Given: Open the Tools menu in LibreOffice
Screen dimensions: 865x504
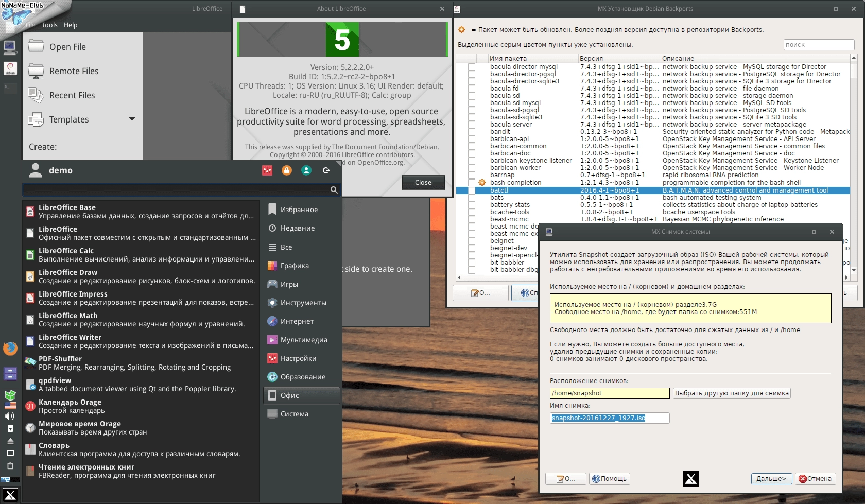Looking at the screenshot, I should (49, 25).
